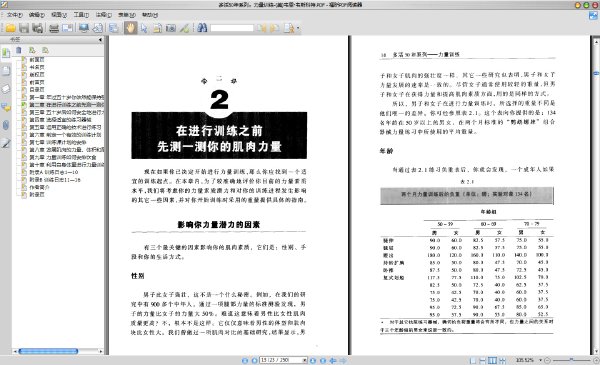The image size is (600, 365).
Task: Click the rotate page icon in the toolbar
Action: (x=98, y=28)
